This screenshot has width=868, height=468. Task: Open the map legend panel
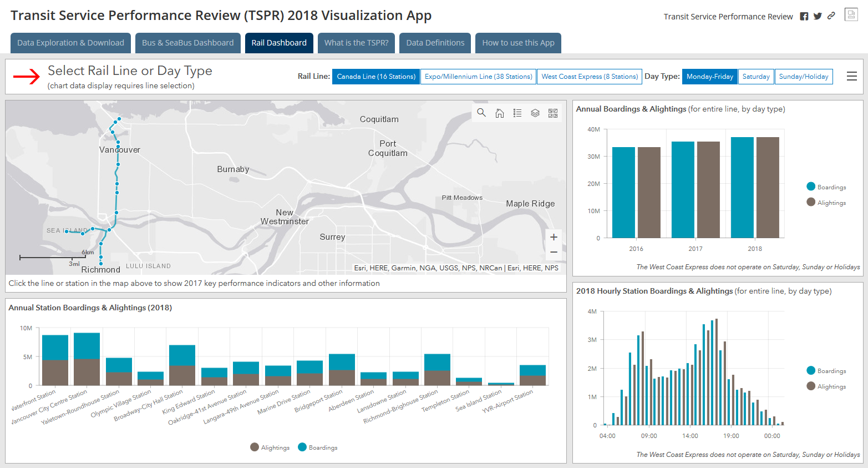click(x=517, y=112)
